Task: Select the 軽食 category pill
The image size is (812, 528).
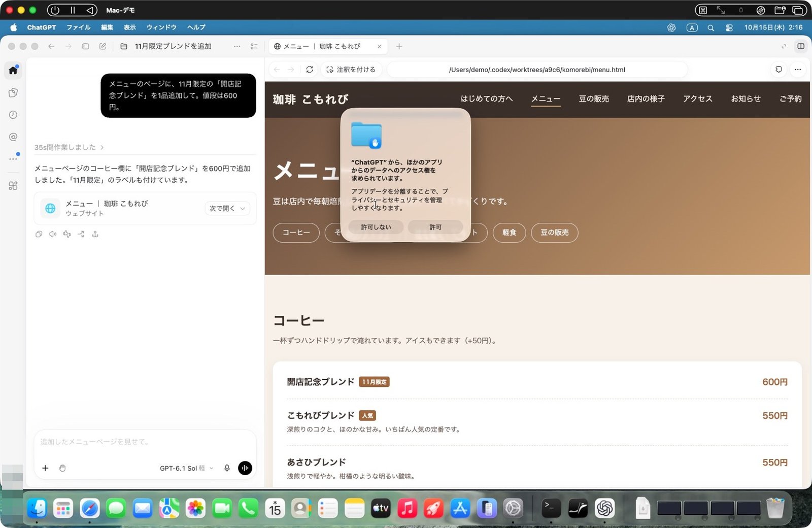Action: coord(509,233)
